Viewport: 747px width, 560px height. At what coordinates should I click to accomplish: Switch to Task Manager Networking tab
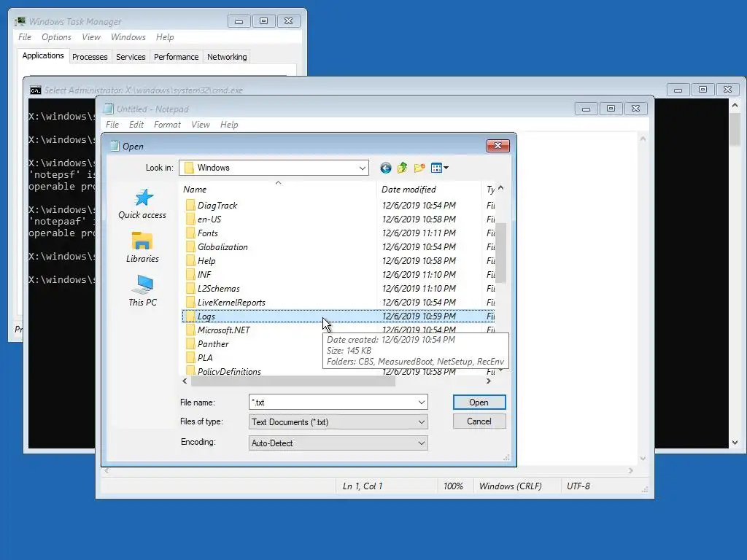point(227,57)
